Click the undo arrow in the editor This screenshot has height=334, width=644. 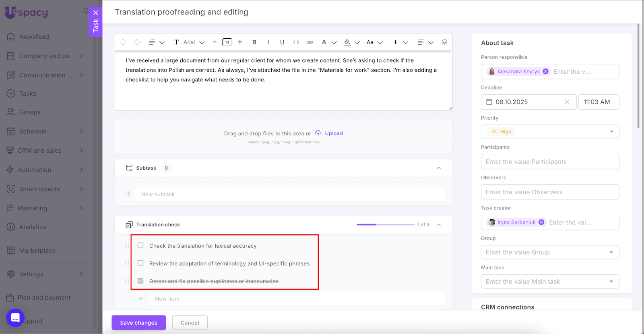tap(123, 42)
